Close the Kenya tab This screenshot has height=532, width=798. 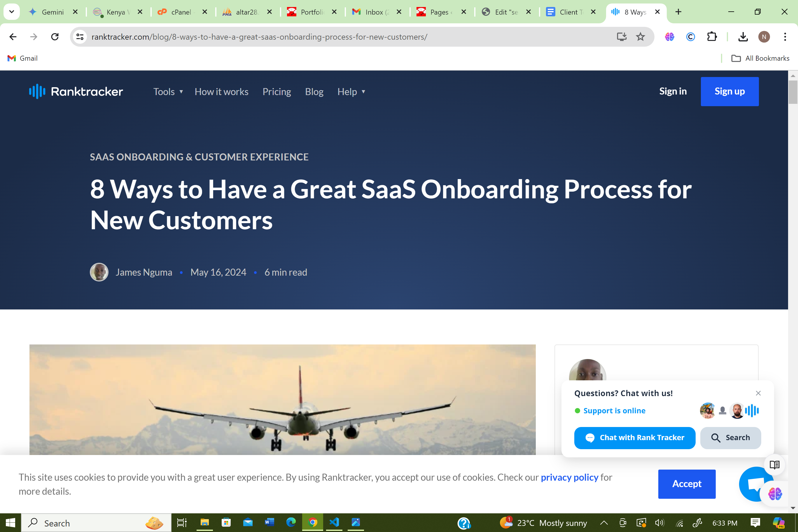pos(140,12)
